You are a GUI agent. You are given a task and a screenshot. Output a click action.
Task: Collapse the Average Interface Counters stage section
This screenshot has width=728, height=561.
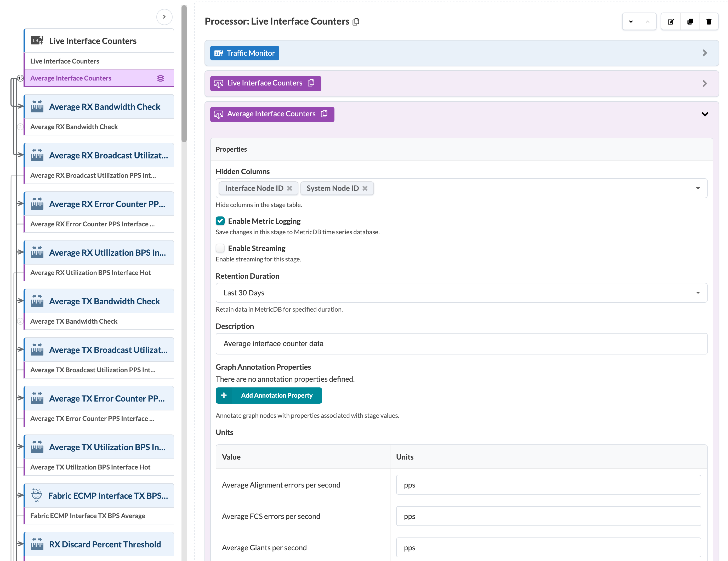click(705, 114)
